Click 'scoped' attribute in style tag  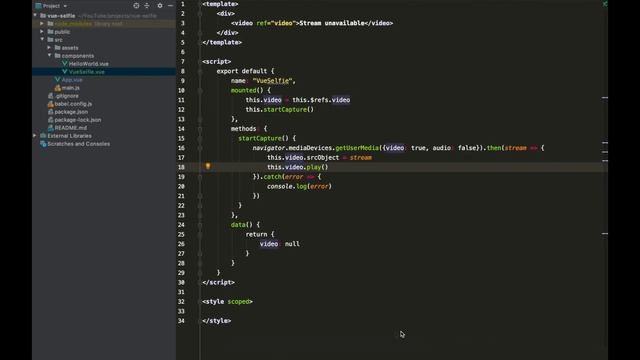[x=238, y=302]
